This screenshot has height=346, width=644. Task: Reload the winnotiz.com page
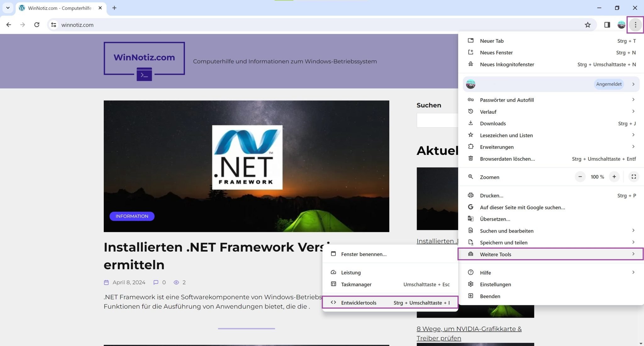point(37,25)
